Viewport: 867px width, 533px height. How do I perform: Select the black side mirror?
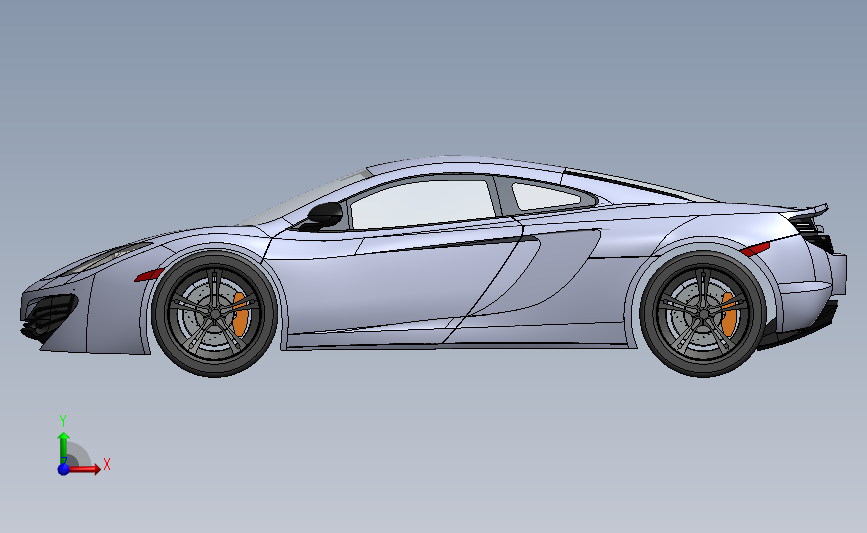tap(325, 215)
